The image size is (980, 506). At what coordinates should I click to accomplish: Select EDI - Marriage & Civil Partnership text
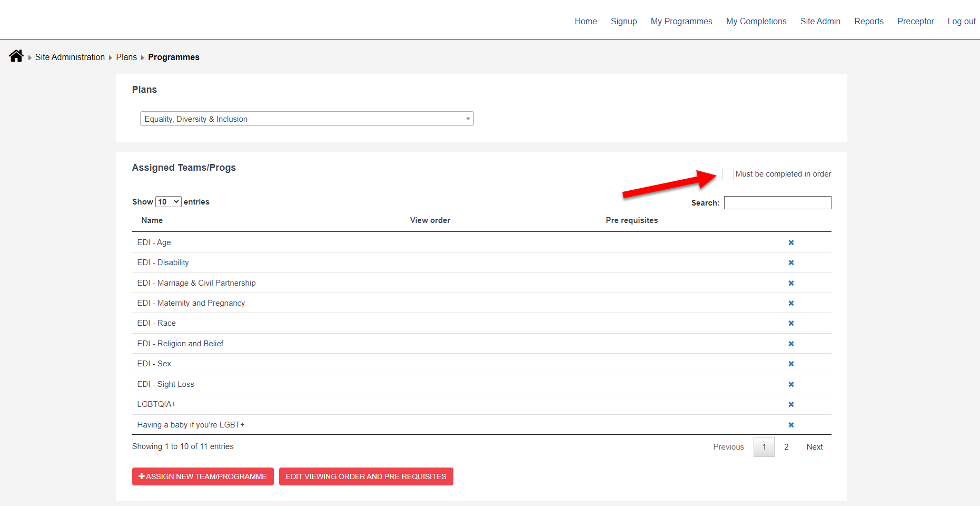pos(196,283)
